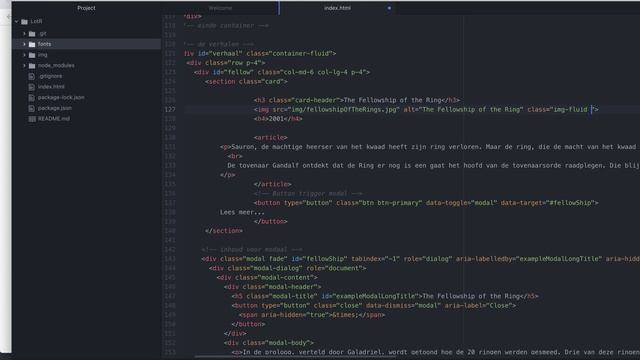640x360 pixels.
Task: Open .gitignore from the tree
Action: coord(50,76)
